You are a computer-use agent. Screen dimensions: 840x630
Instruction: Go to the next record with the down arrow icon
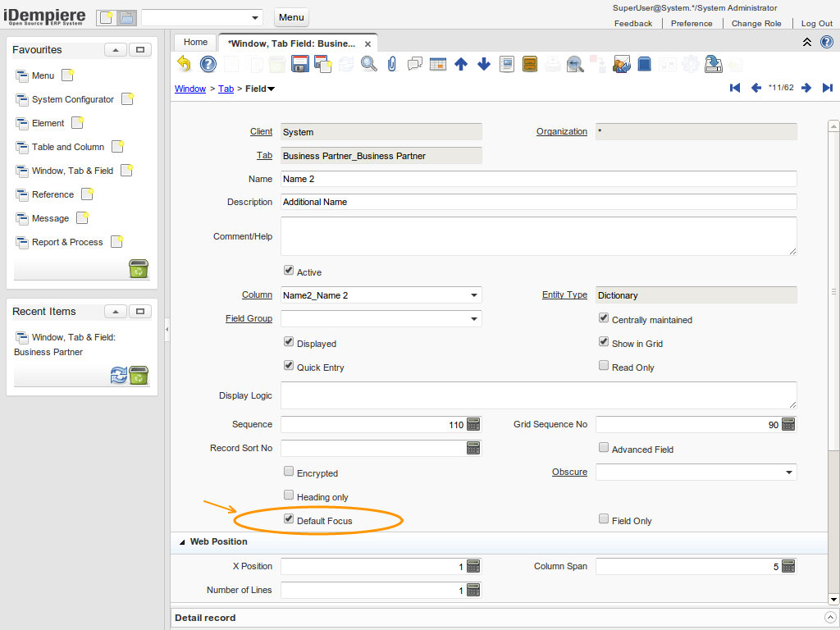(x=484, y=64)
